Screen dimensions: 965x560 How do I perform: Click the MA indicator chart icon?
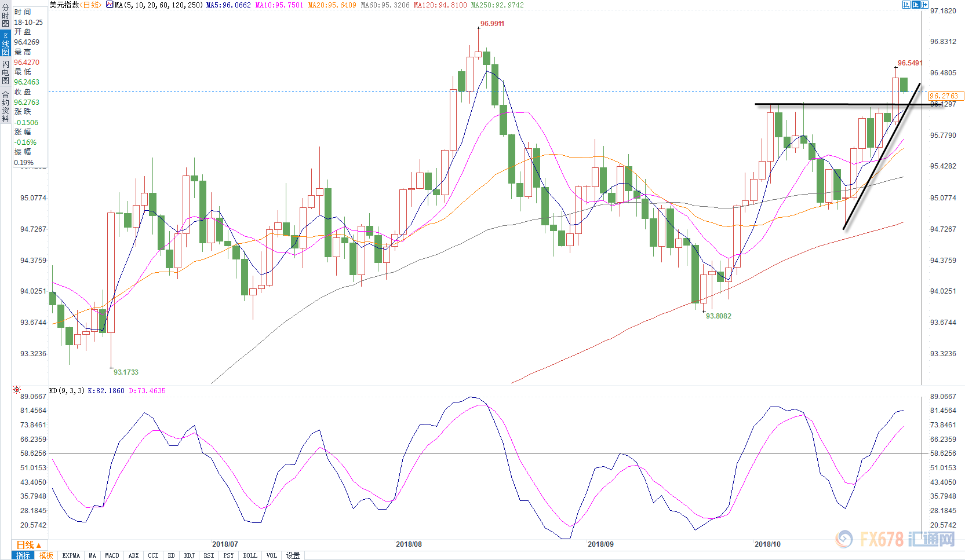tap(110, 5)
